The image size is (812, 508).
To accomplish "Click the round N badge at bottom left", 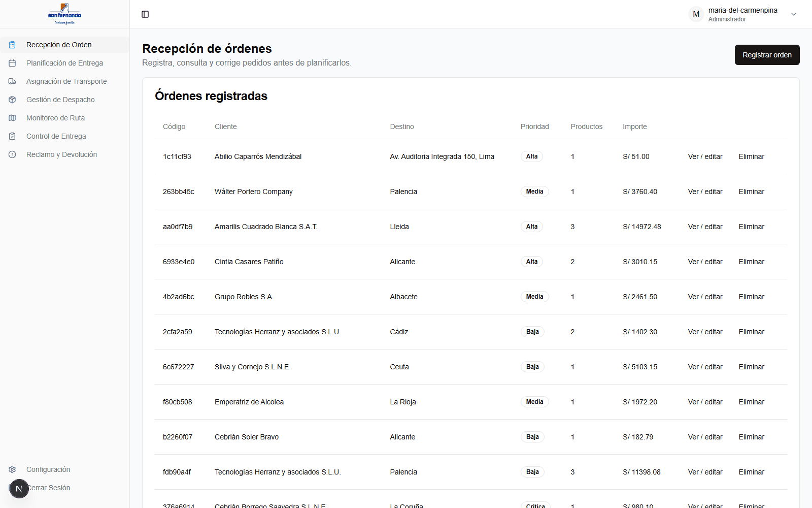I will tap(19, 489).
